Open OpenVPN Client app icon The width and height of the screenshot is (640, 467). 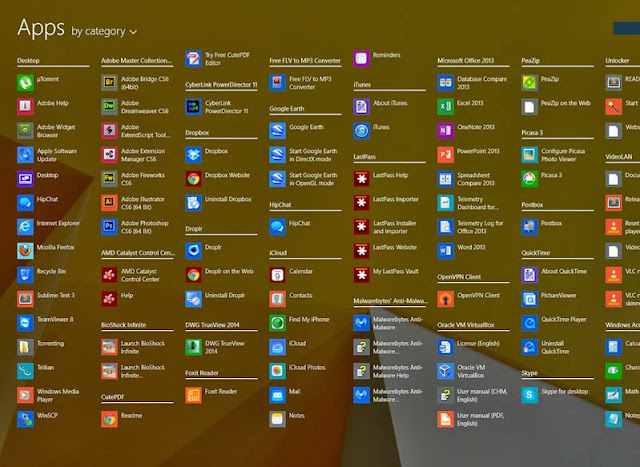click(x=446, y=299)
